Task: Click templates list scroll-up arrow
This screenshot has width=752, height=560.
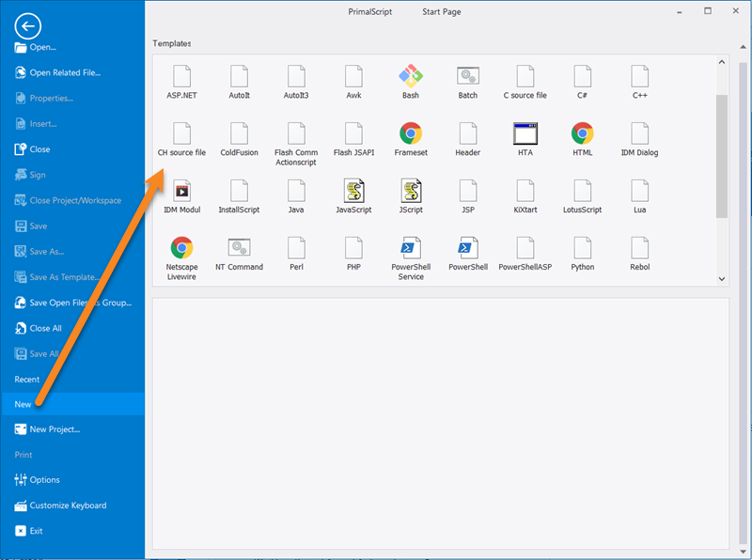Action: click(x=722, y=62)
